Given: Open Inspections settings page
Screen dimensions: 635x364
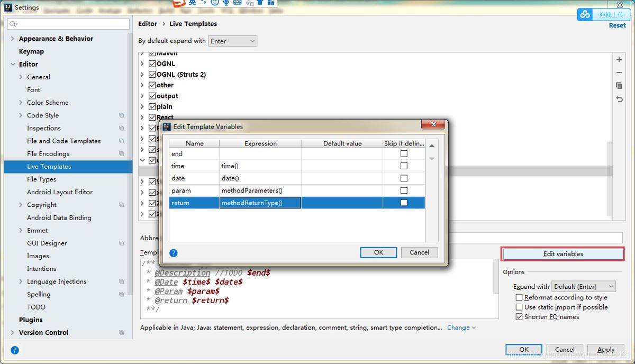Looking at the screenshot, I should [x=43, y=128].
